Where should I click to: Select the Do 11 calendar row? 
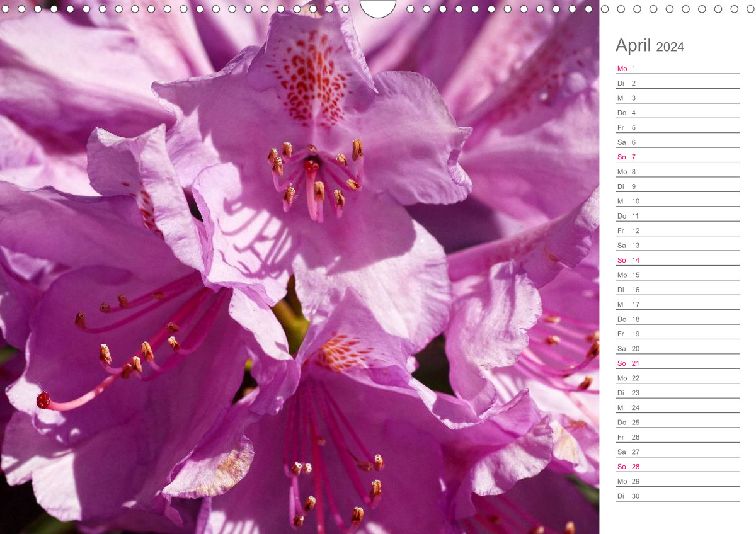677,216
